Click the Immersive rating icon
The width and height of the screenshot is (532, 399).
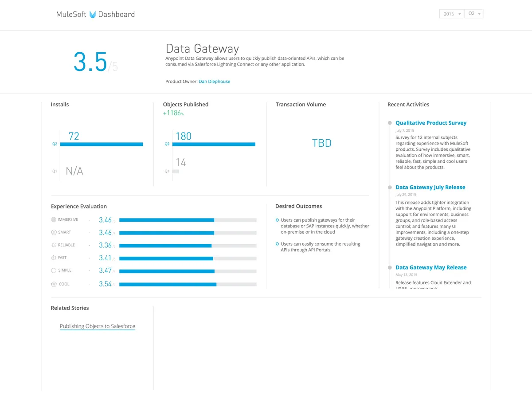tap(54, 219)
